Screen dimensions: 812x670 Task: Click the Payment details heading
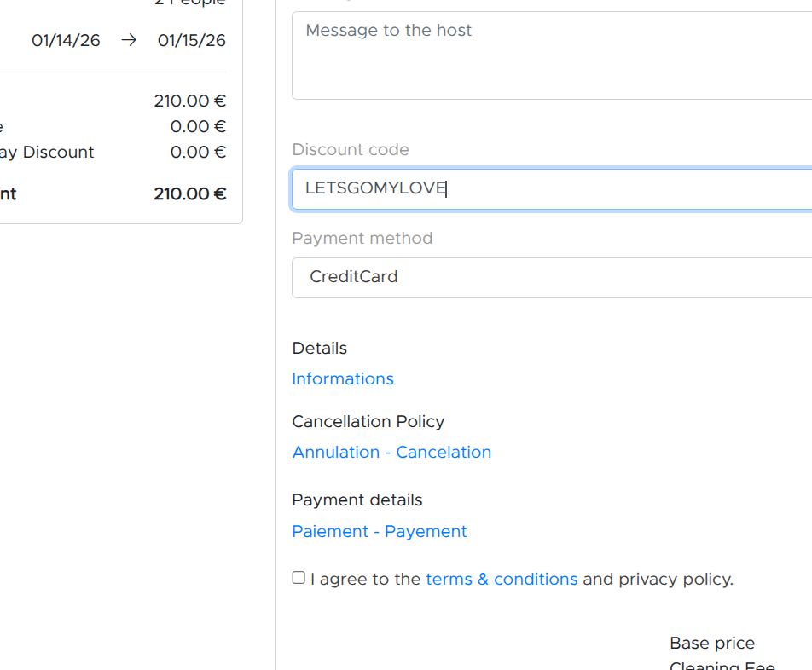[357, 500]
